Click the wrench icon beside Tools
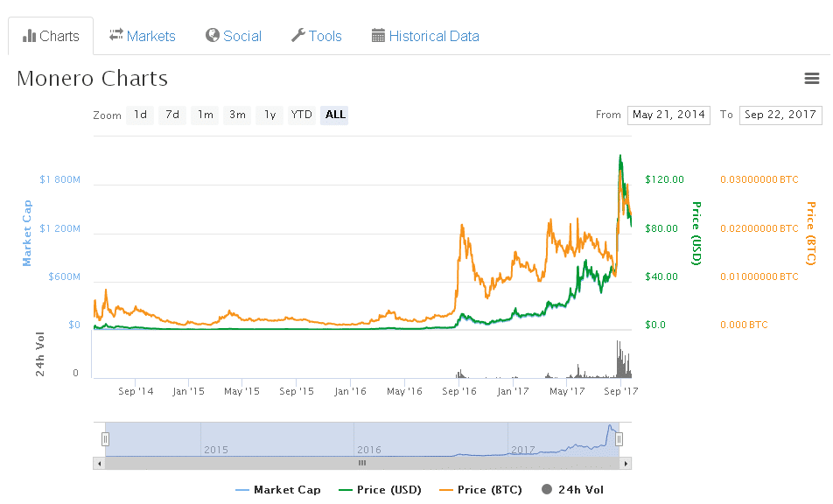 (x=298, y=36)
